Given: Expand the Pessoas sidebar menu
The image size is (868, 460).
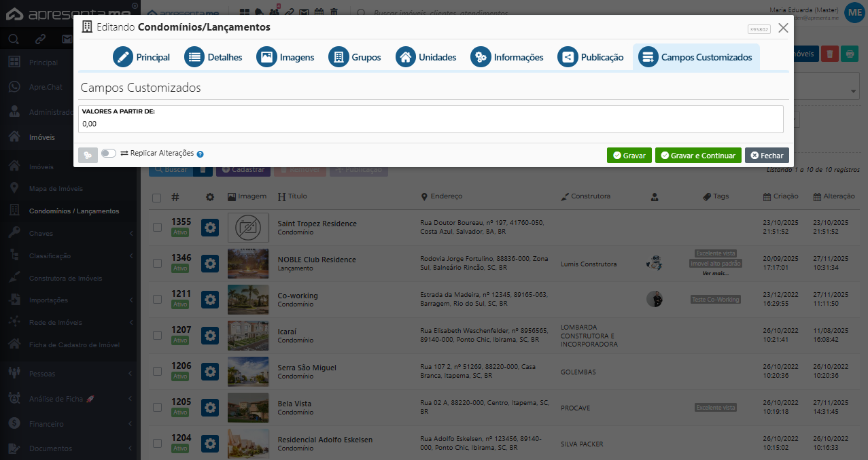Looking at the screenshot, I should [x=68, y=373].
